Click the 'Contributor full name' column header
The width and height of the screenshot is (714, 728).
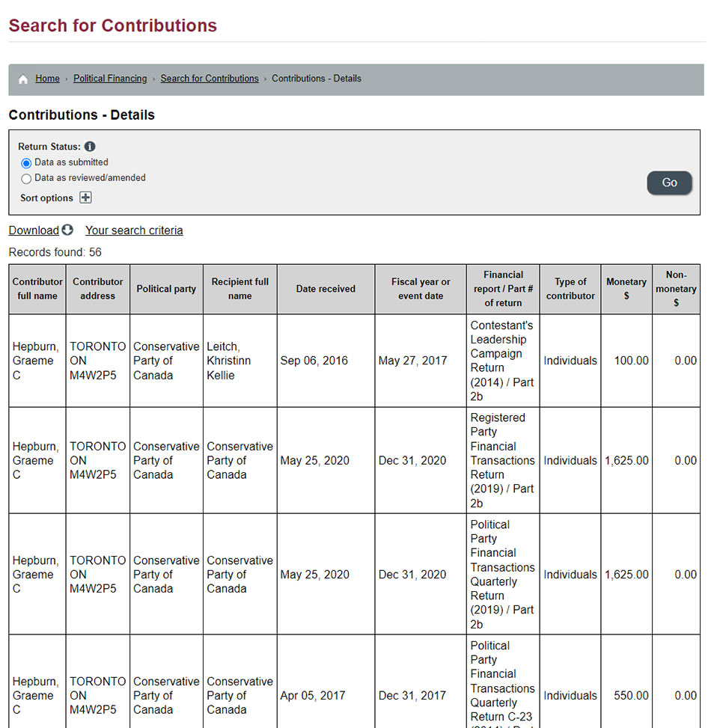(37, 289)
